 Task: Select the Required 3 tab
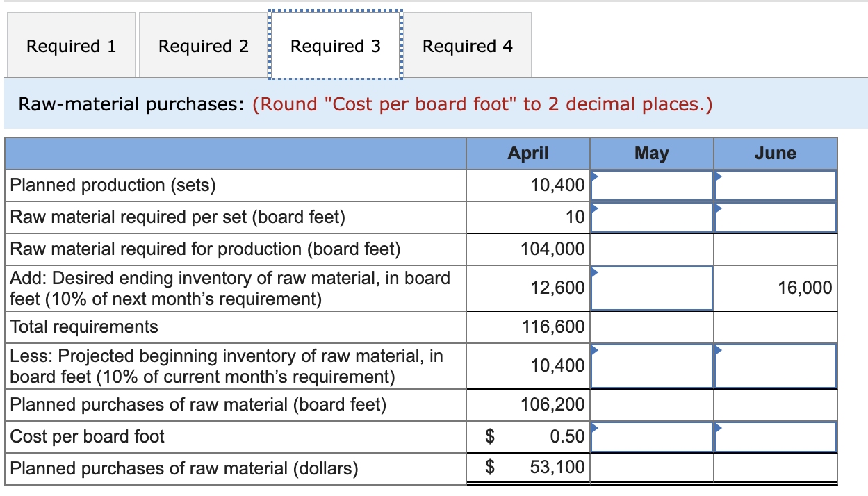(x=336, y=46)
